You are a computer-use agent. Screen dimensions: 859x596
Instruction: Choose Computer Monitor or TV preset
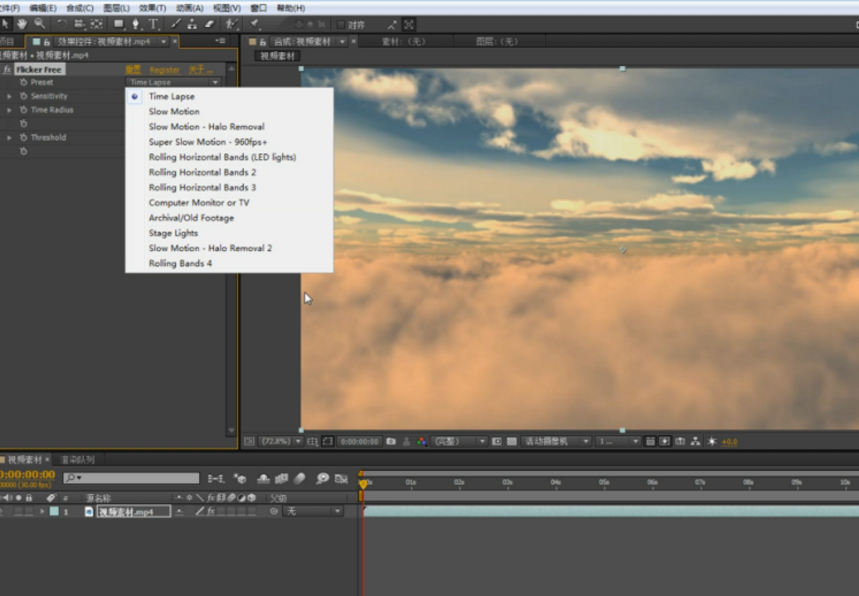pyautogui.click(x=199, y=203)
